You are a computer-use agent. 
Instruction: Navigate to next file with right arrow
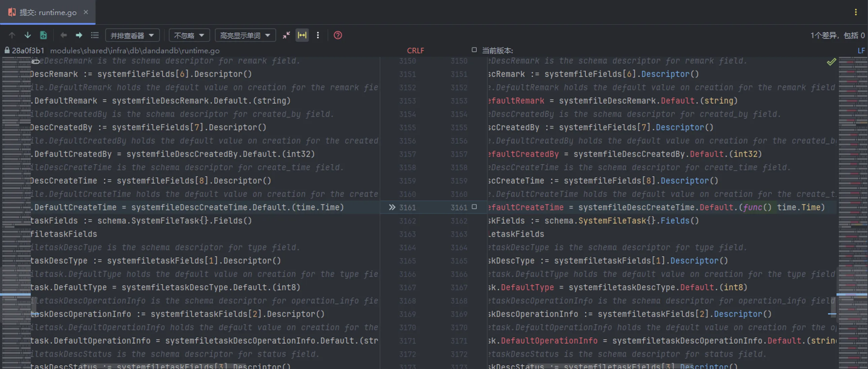(79, 35)
